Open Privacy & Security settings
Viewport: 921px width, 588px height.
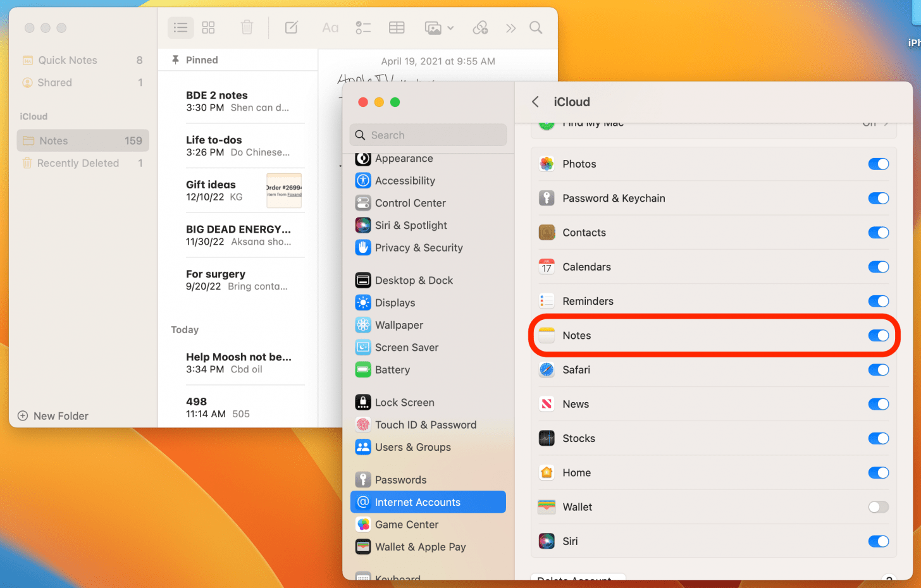pos(418,248)
